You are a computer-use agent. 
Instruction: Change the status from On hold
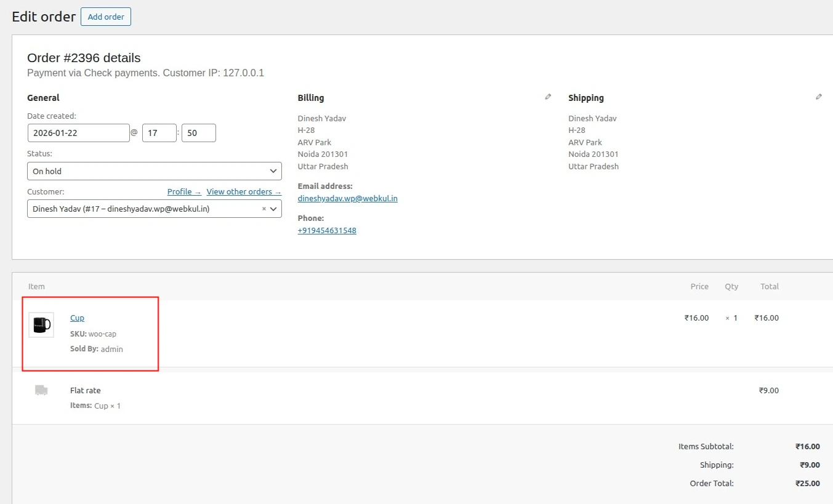pos(154,170)
